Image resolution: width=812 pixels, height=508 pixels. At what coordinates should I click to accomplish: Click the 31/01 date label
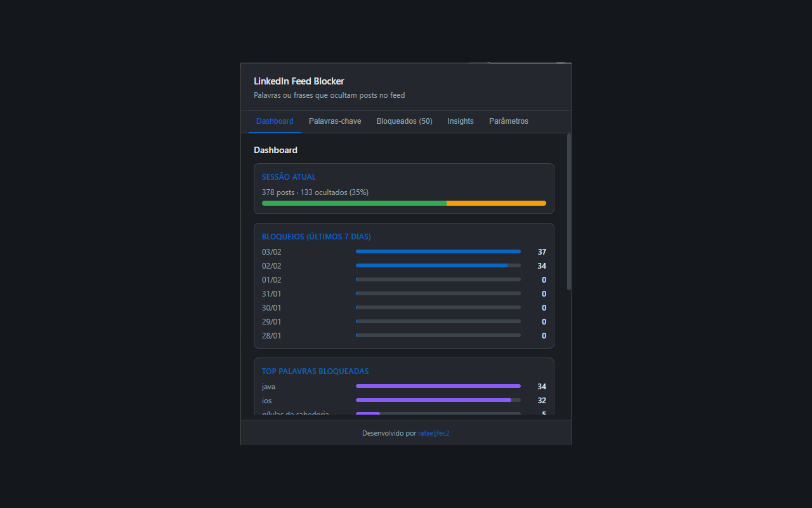[x=272, y=294]
